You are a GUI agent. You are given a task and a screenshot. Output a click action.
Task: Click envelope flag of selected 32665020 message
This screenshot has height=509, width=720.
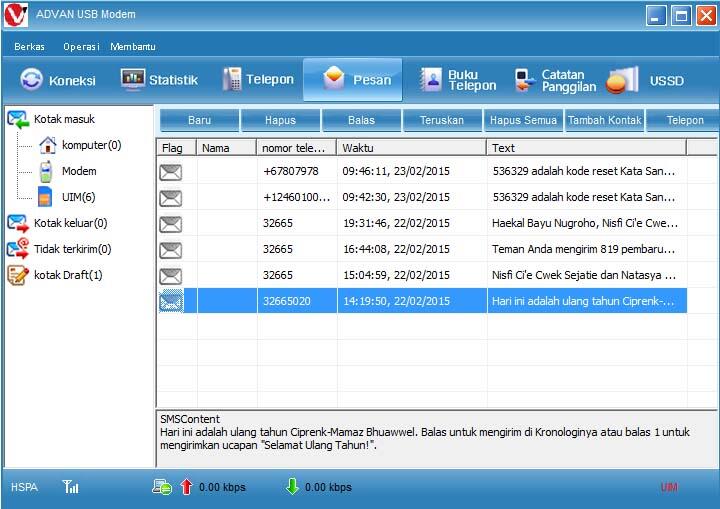point(171,302)
